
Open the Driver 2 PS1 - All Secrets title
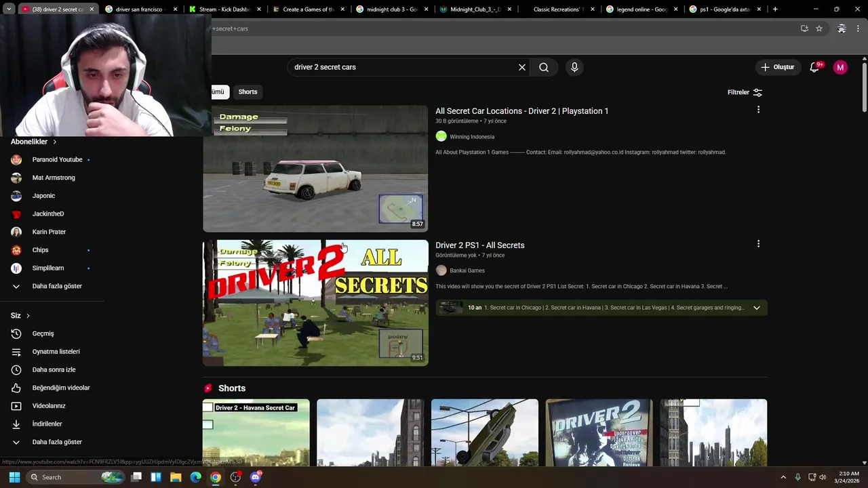479,245
